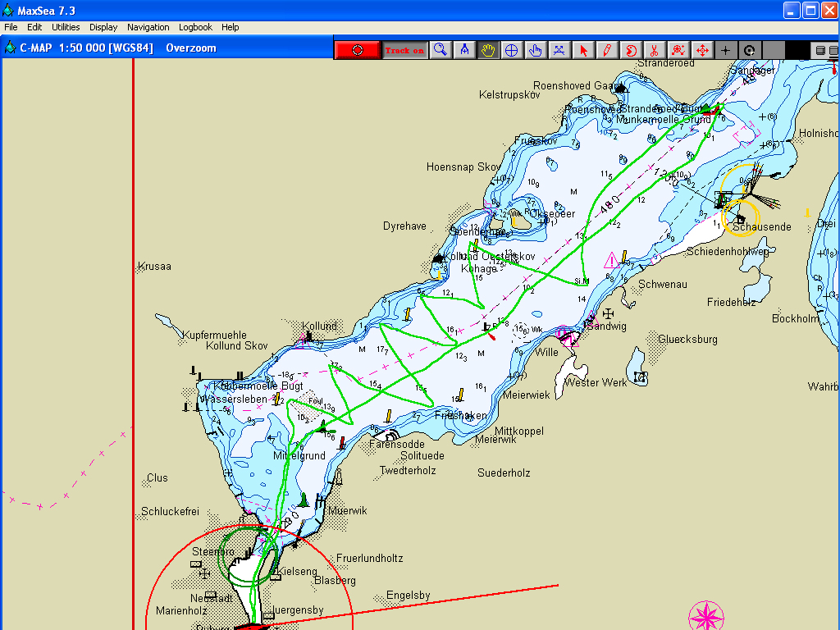
Task: Click the Schausende place label
Action: 762,226
